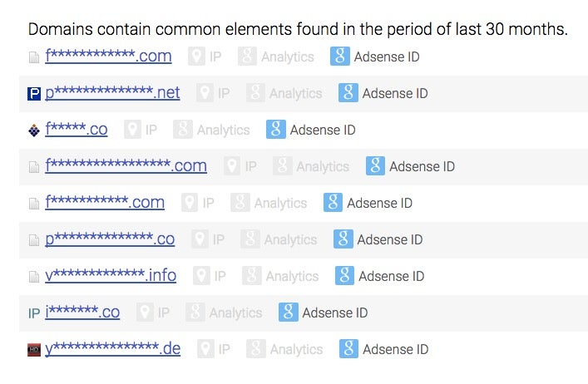This screenshot has width=588, height=384.
Task: Click the blue Adsense icon beside f*****.co
Action: click(x=275, y=130)
